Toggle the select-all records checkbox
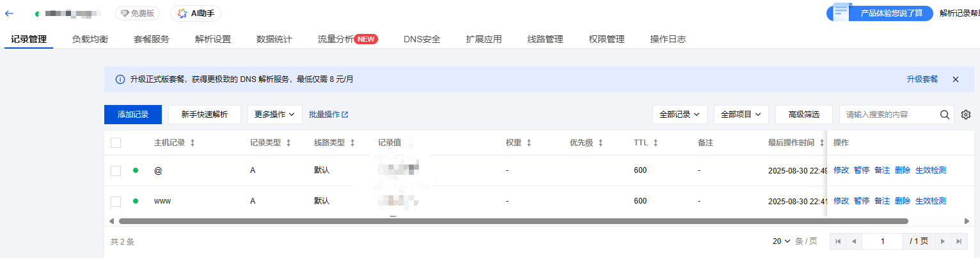980x258 pixels. (116, 143)
